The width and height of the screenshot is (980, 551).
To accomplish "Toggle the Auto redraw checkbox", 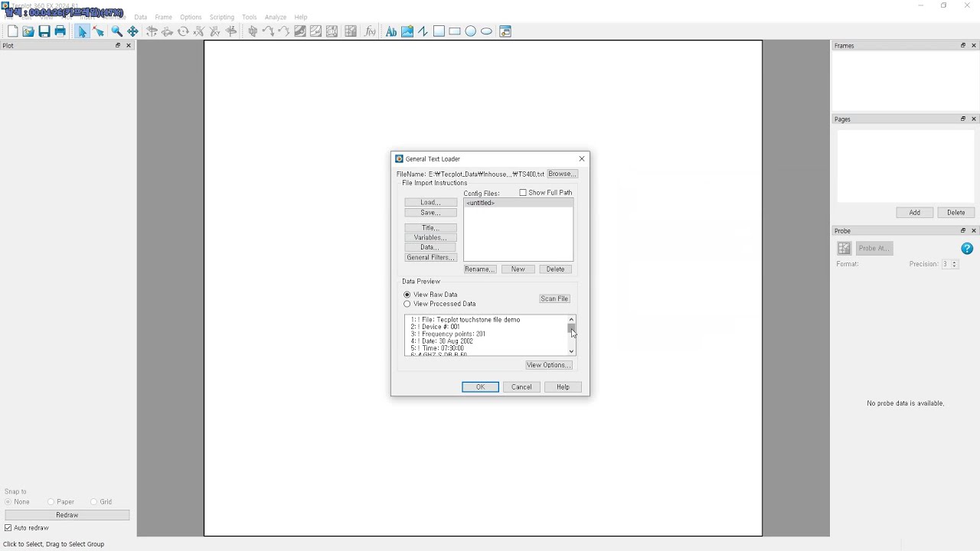I will pos(8,528).
